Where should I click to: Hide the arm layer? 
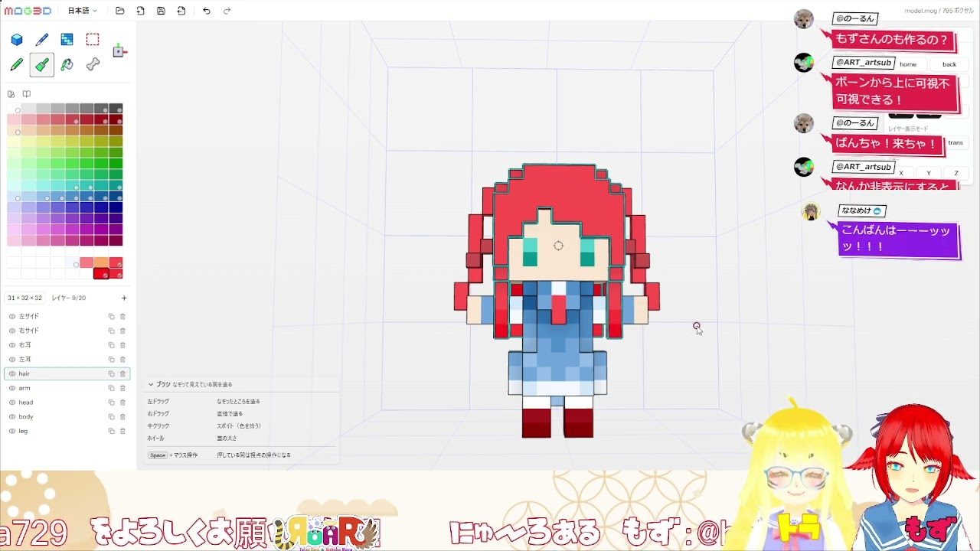pos(12,388)
